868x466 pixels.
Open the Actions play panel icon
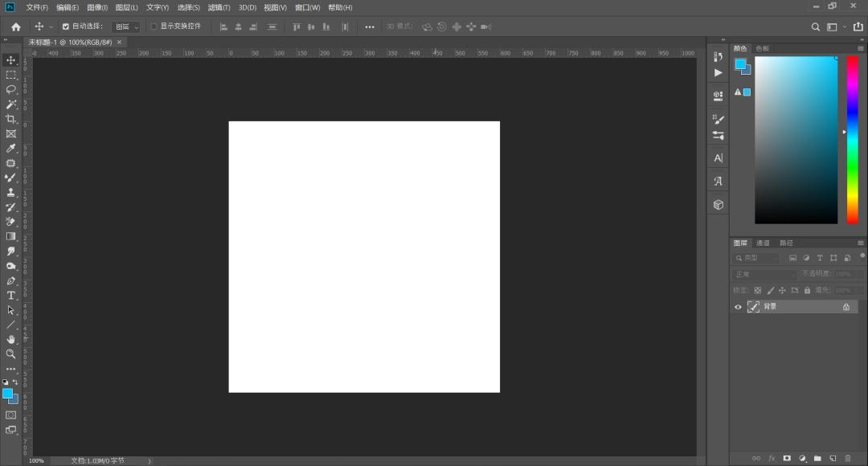pyautogui.click(x=718, y=72)
